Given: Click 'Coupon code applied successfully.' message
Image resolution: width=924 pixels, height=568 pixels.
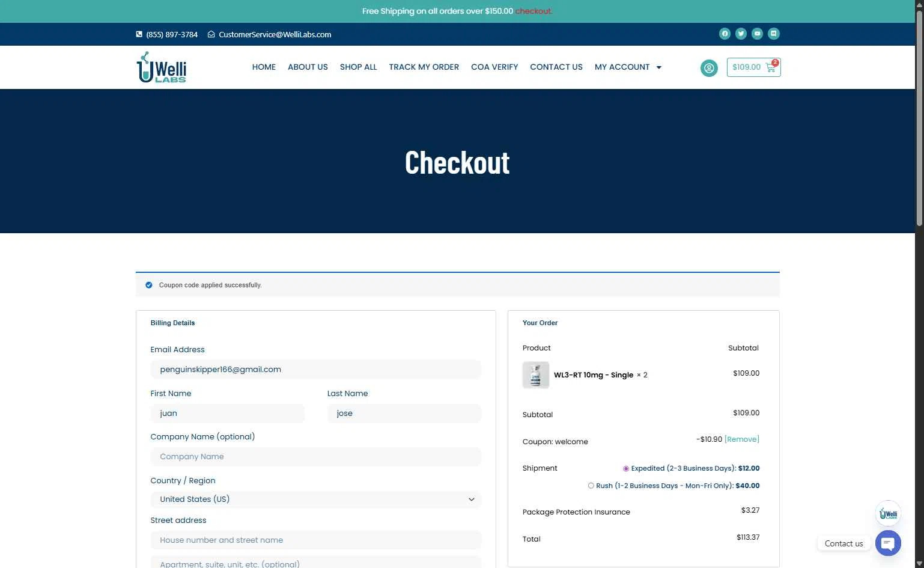Looking at the screenshot, I should [x=210, y=286].
